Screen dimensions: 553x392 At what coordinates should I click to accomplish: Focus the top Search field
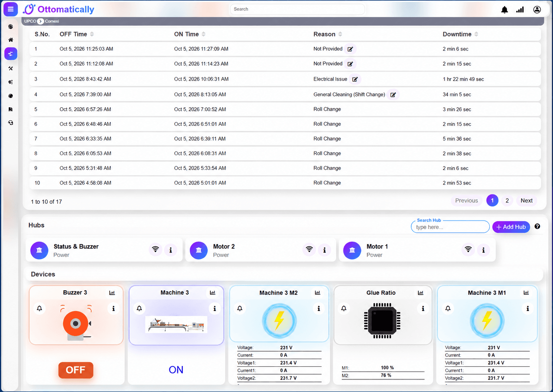pyautogui.click(x=297, y=9)
